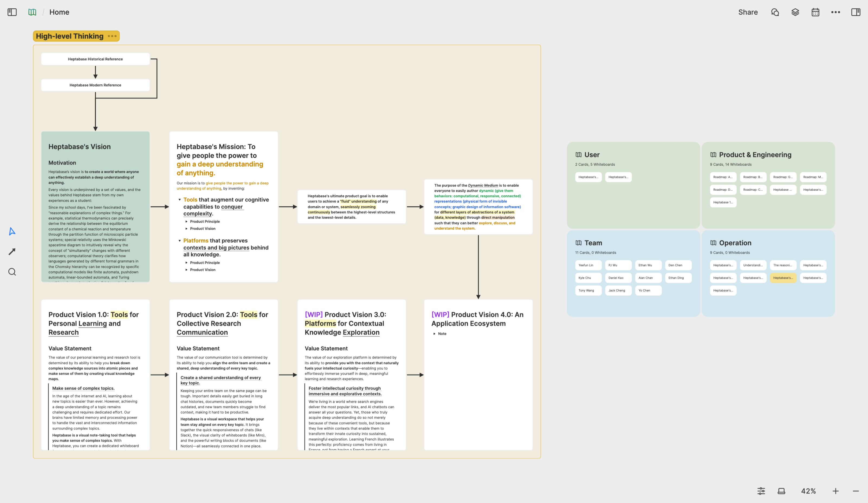Image resolution: width=868 pixels, height=503 pixels.
Task: Select the pointer cursor tool
Action: (12, 231)
